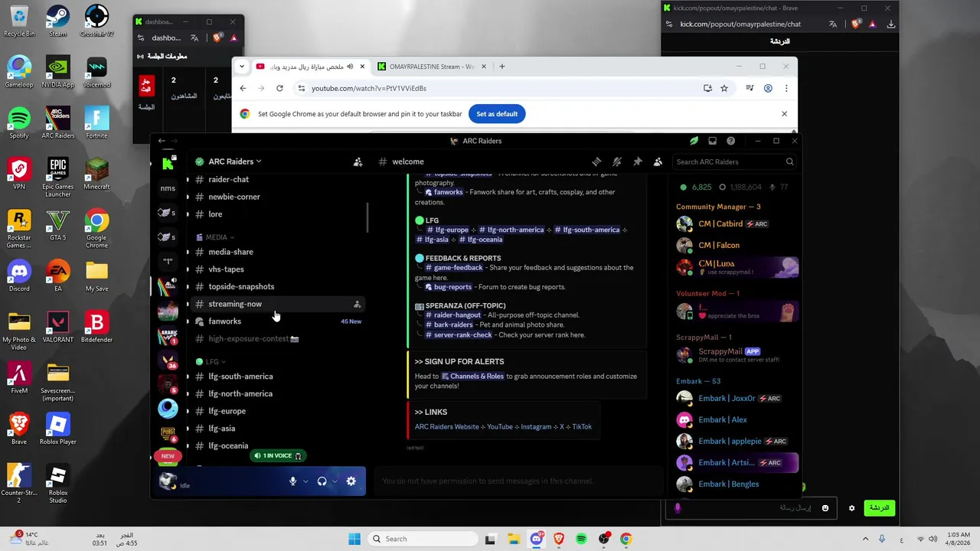Toggle the member list icon in Discord header
The width and height of the screenshot is (980, 551).
click(658, 161)
